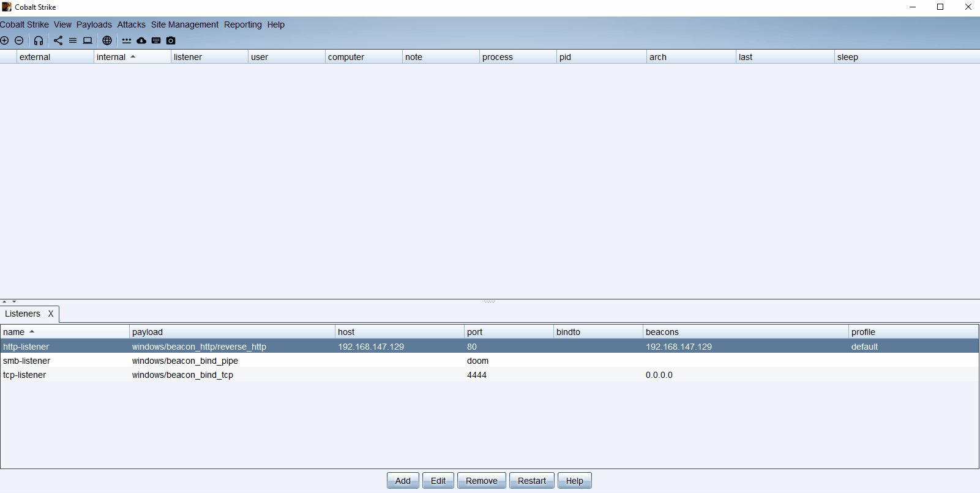Open web log via the globe icon
This screenshot has height=493, width=980.
(x=107, y=40)
